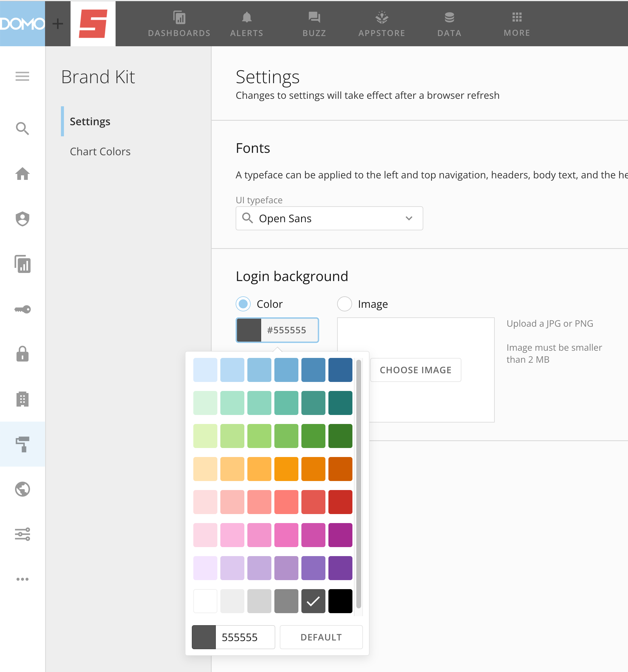This screenshot has height=672, width=628.
Task: Click the Choose Image button
Action: (x=415, y=370)
